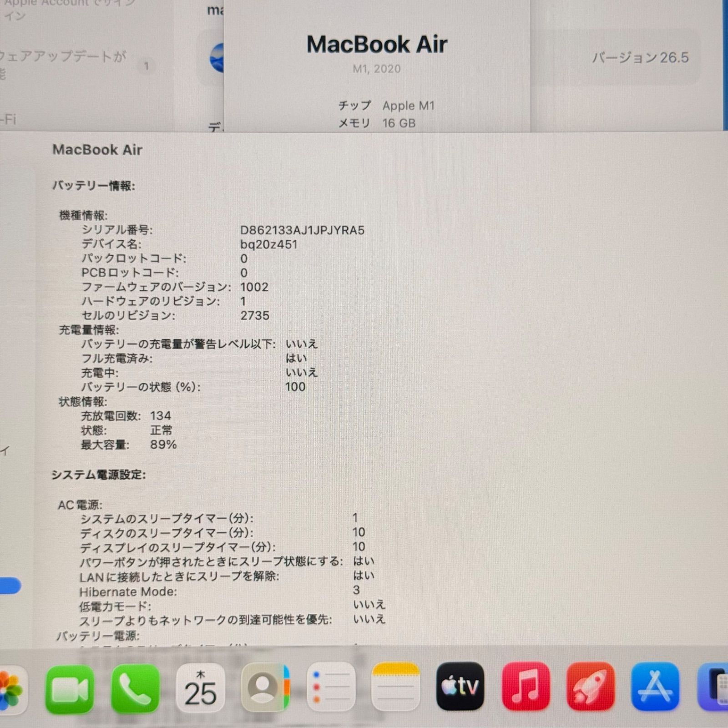728x728 pixels.
Task: Open the Music app in Dock
Action: point(526,686)
